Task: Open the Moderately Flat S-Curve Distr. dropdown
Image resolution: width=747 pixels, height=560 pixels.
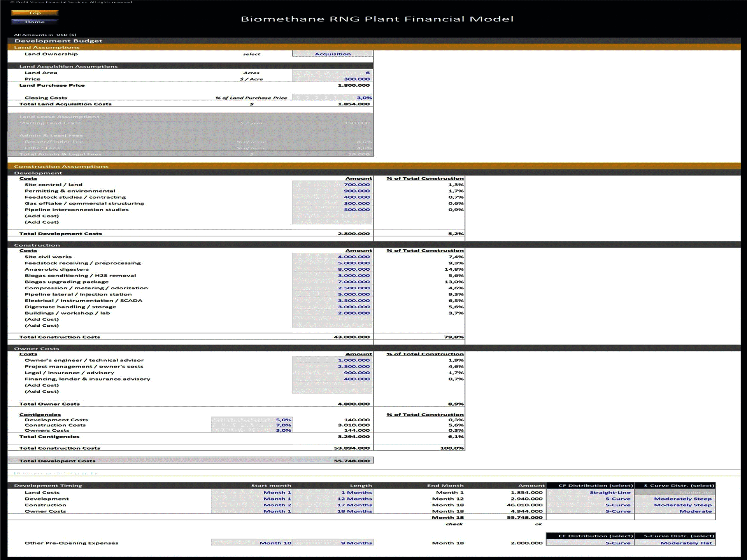Action: [675, 543]
